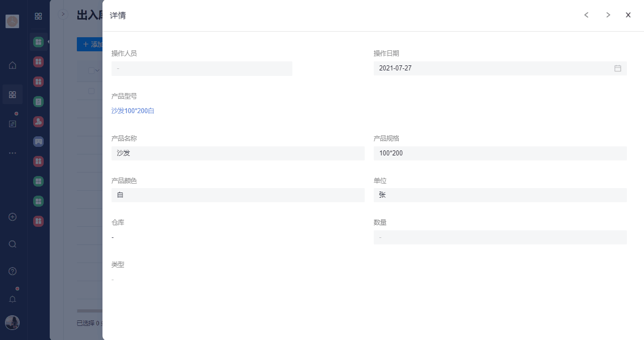Open the notifications bell icon
The height and width of the screenshot is (340, 644).
pyautogui.click(x=13, y=299)
